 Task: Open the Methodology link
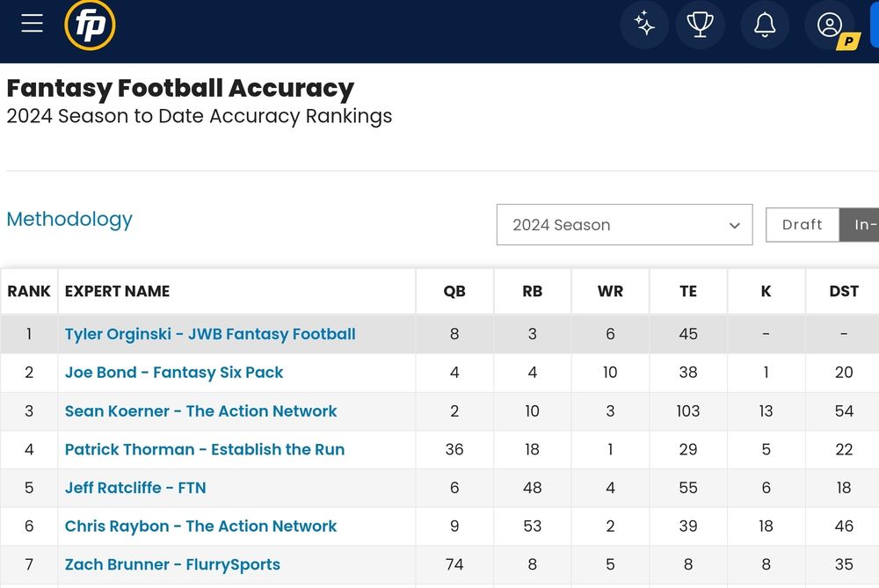tap(69, 219)
